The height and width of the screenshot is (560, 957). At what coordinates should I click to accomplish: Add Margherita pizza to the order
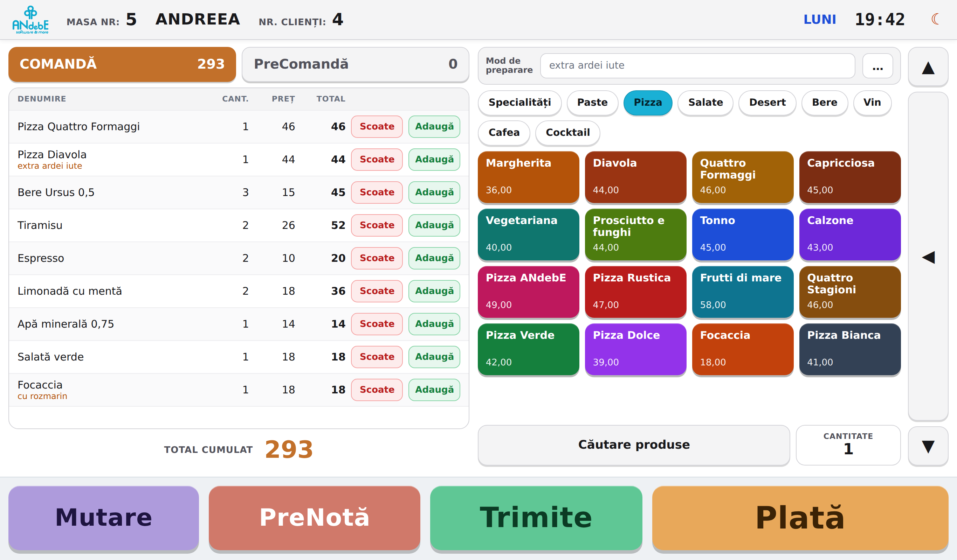tap(528, 177)
